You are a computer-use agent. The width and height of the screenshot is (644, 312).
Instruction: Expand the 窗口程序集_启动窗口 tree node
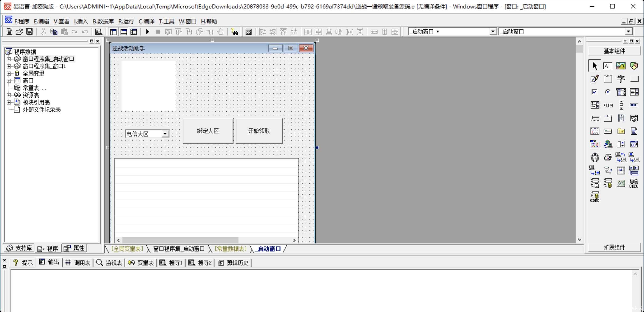pyautogui.click(x=9, y=59)
